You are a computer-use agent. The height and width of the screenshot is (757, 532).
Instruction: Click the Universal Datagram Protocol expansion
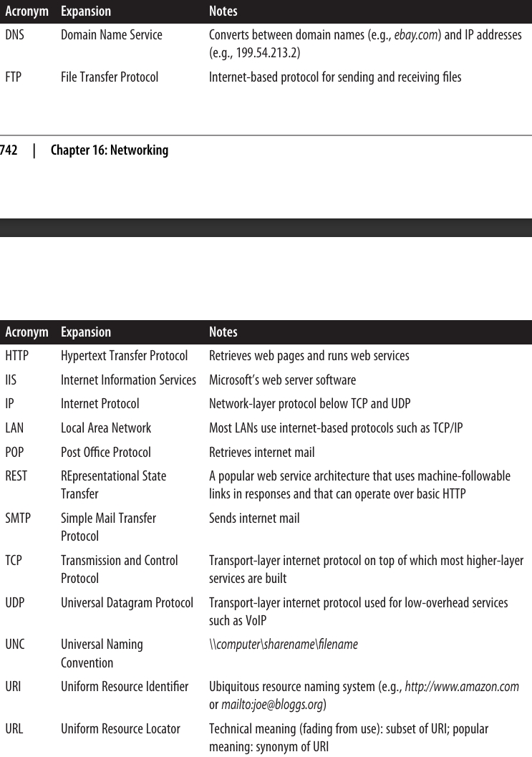[127, 602]
